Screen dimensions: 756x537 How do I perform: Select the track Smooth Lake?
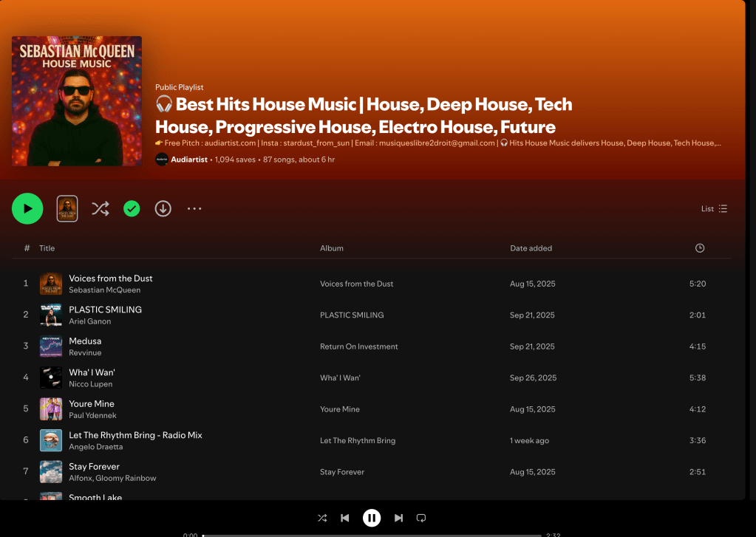click(95, 496)
